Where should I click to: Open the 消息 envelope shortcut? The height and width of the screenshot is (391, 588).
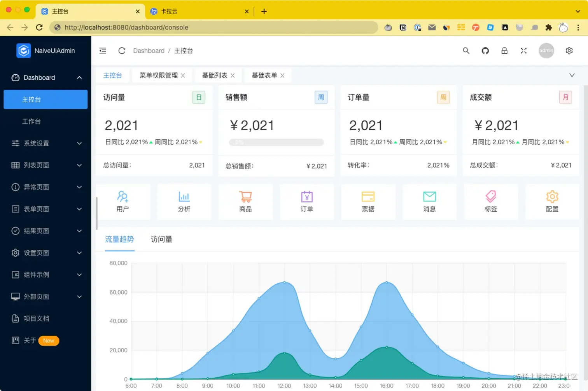click(x=430, y=202)
